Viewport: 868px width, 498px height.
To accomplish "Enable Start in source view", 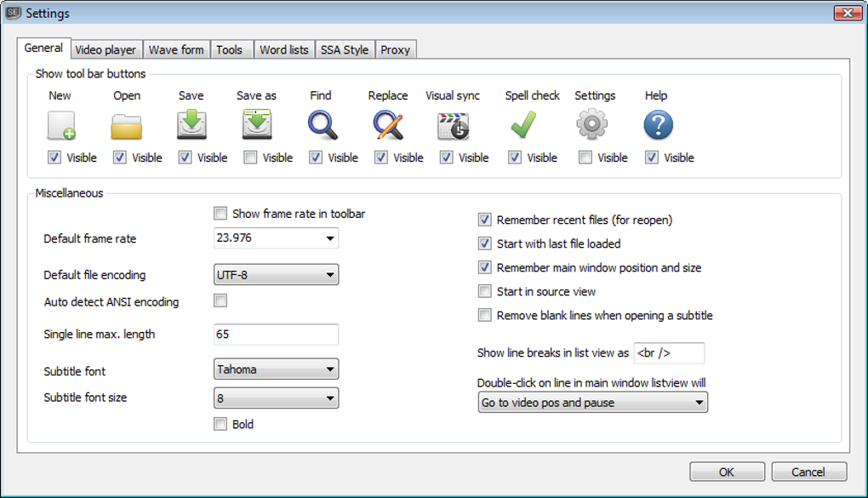I will 484,291.
